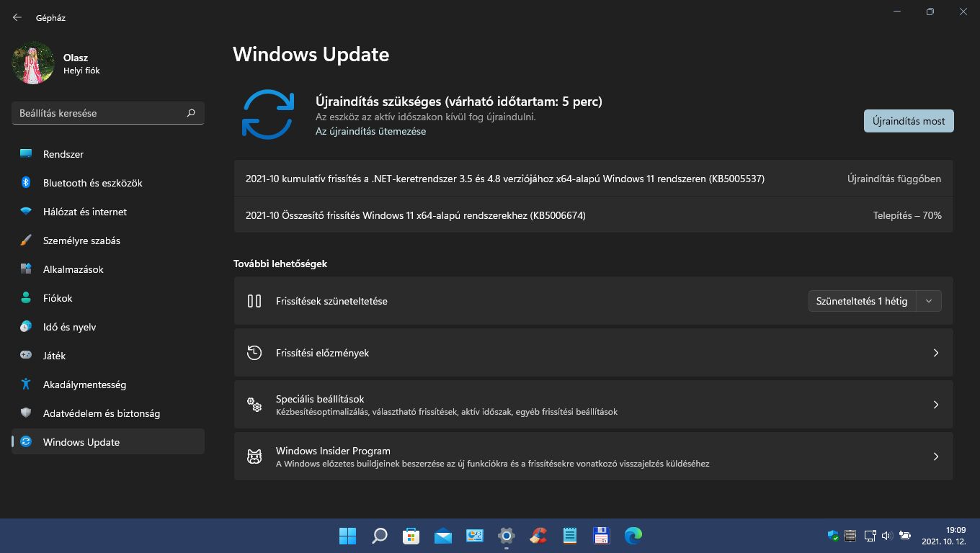Open Windows Insider Program settings
980x553 pixels.
click(593, 457)
